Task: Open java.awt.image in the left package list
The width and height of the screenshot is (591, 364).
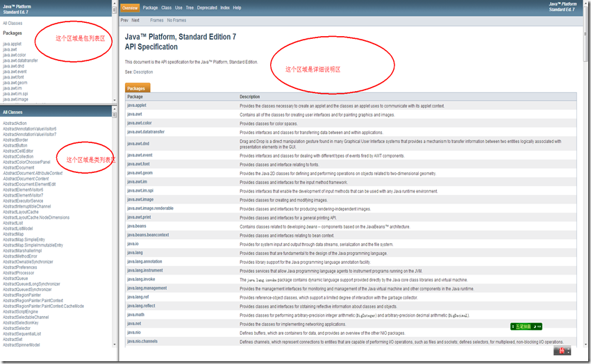Action: coord(15,99)
